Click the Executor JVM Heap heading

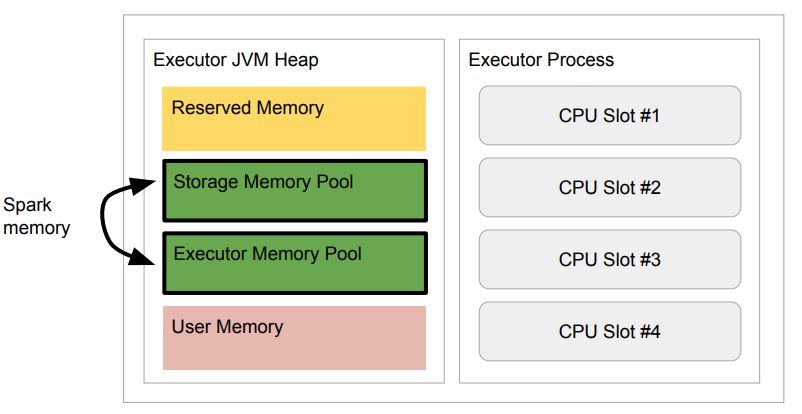[236, 60]
